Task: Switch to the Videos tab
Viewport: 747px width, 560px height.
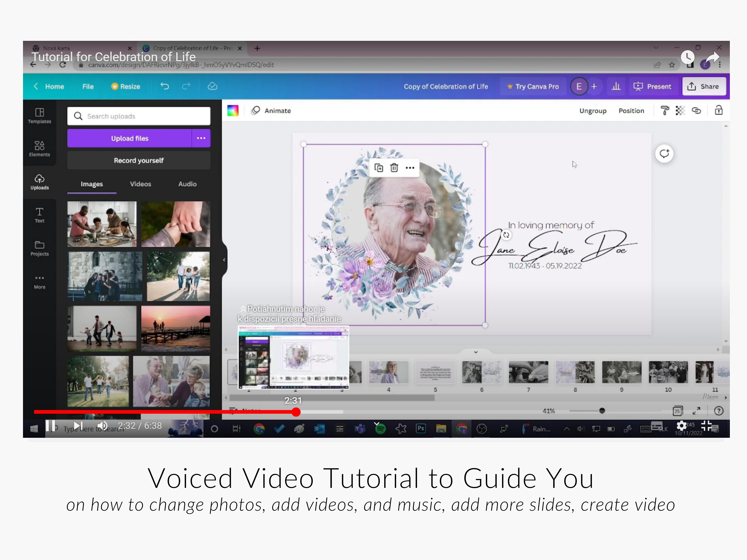Action: coord(140,184)
